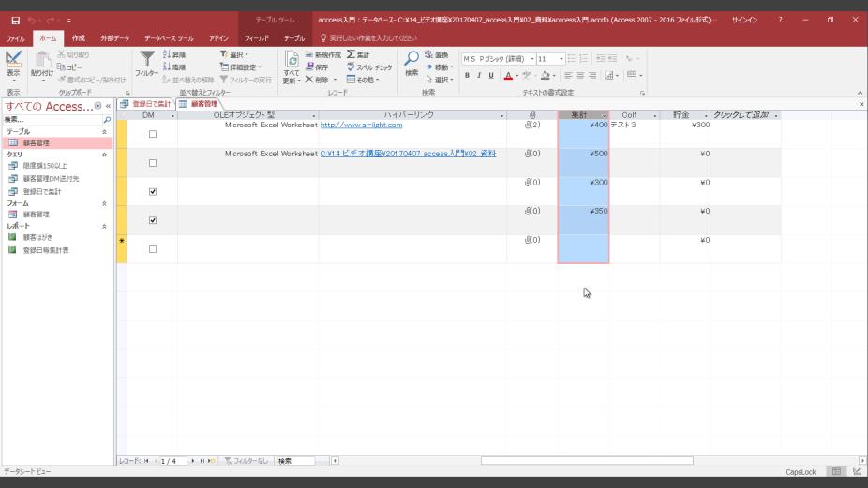Click the navigation pane 検索 search box
868x488 pixels.
pyautogui.click(x=52, y=120)
